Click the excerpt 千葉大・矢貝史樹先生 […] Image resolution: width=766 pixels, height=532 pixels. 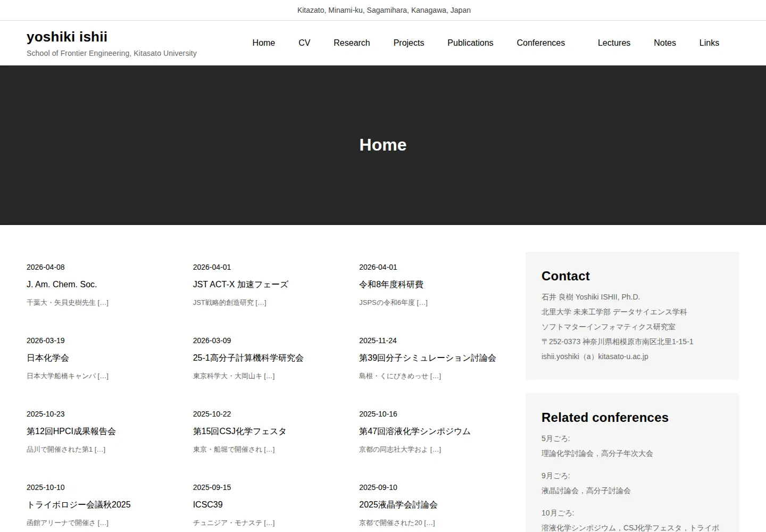[68, 303]
